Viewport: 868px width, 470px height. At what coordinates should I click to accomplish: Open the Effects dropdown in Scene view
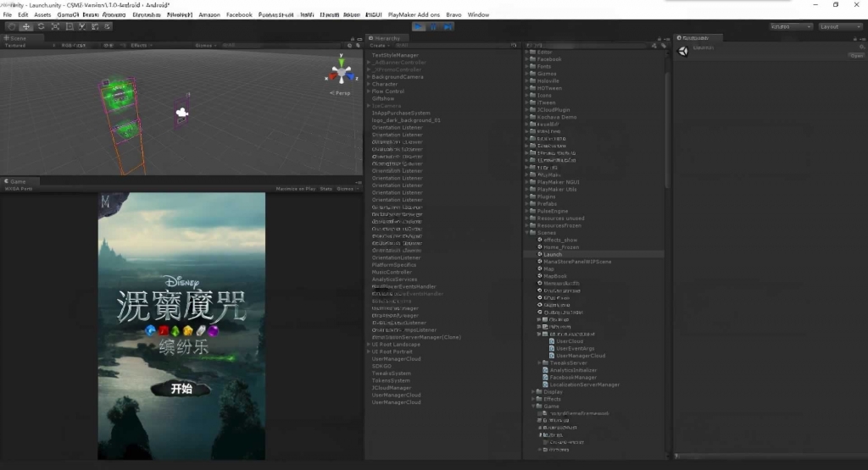click(142, 46)
